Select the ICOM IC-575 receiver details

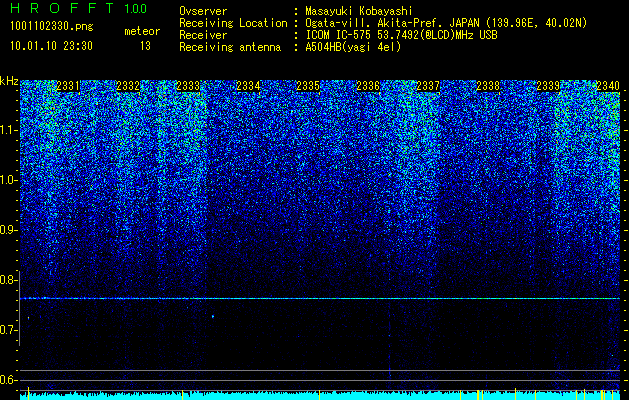click(x=401, y=35)
